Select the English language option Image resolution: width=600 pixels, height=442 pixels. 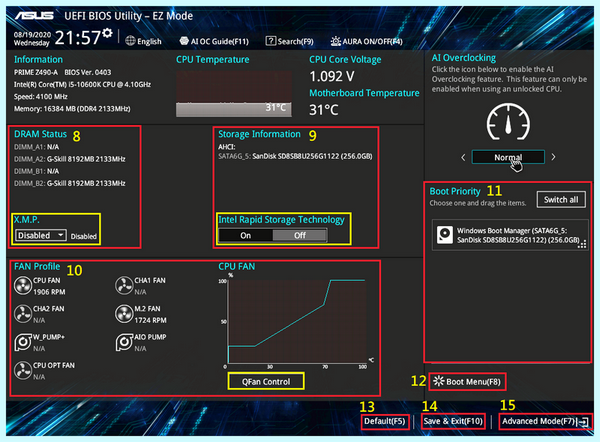[x=149, y=41]
